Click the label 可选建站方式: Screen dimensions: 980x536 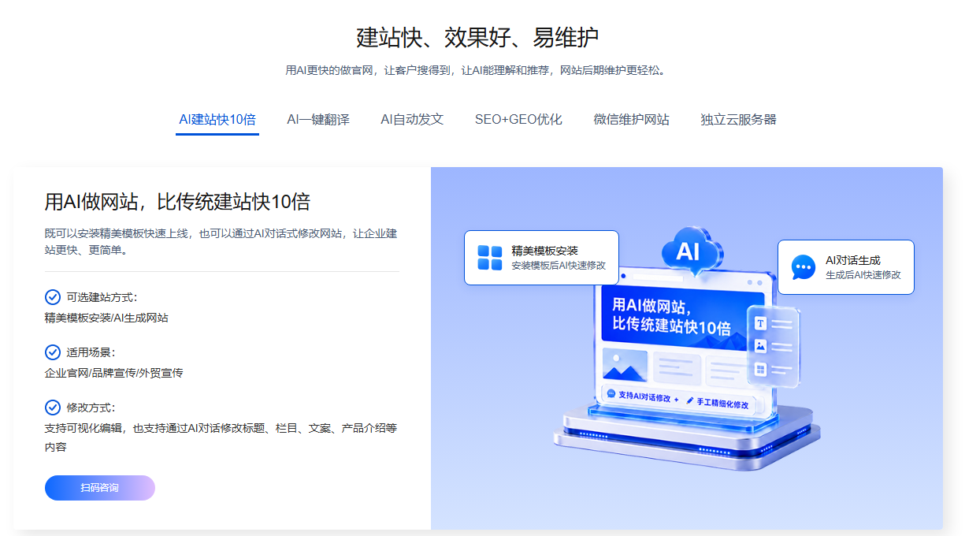[x=102, y=297]
